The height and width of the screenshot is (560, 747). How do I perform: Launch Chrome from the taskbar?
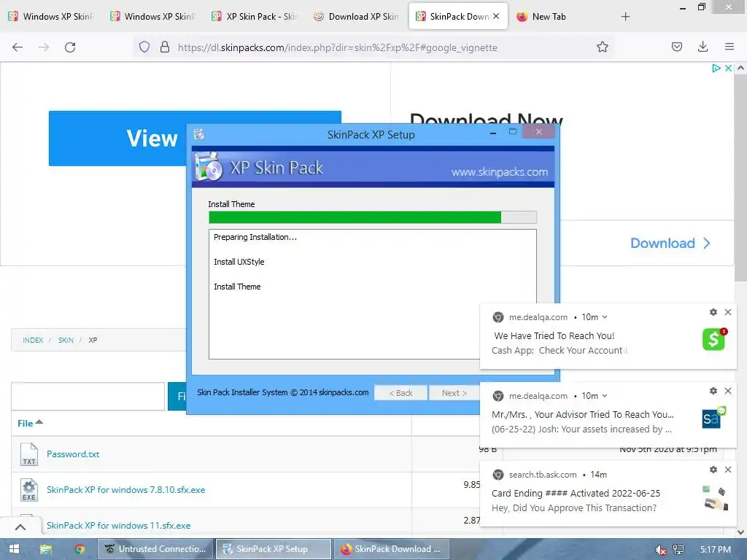(x=80, y=549)
